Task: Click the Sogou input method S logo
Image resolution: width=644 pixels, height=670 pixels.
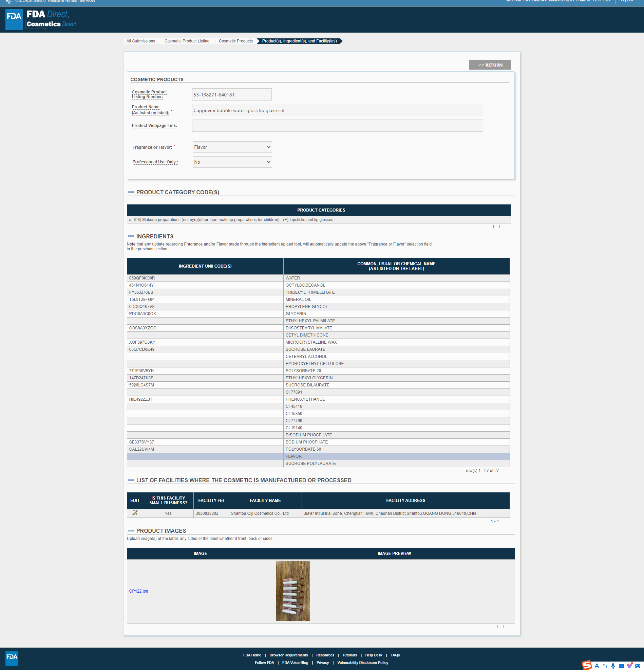Action: tap(587, 665)
